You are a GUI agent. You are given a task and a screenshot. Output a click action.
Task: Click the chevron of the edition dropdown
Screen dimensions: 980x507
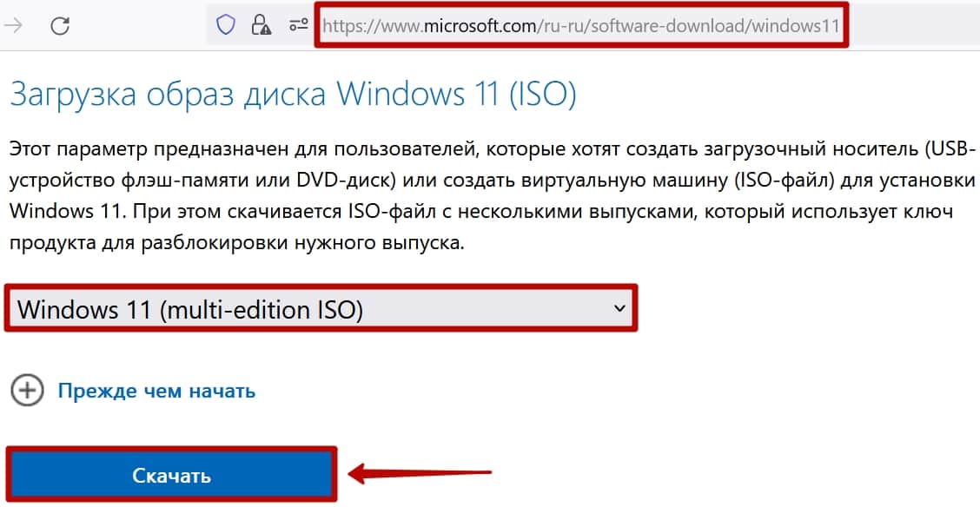(x=619, y=307)
